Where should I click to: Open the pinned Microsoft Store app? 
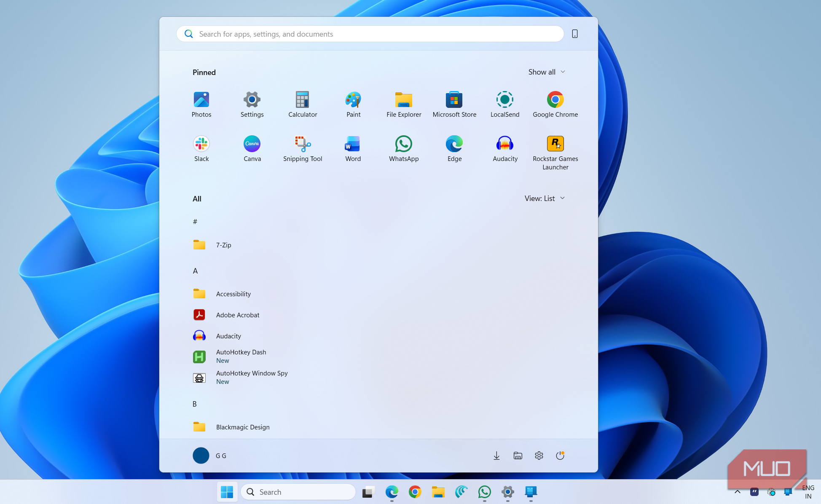(454, 105)
